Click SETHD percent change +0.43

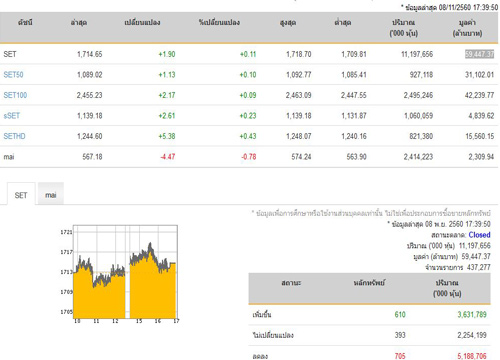(x=248, y=136)
